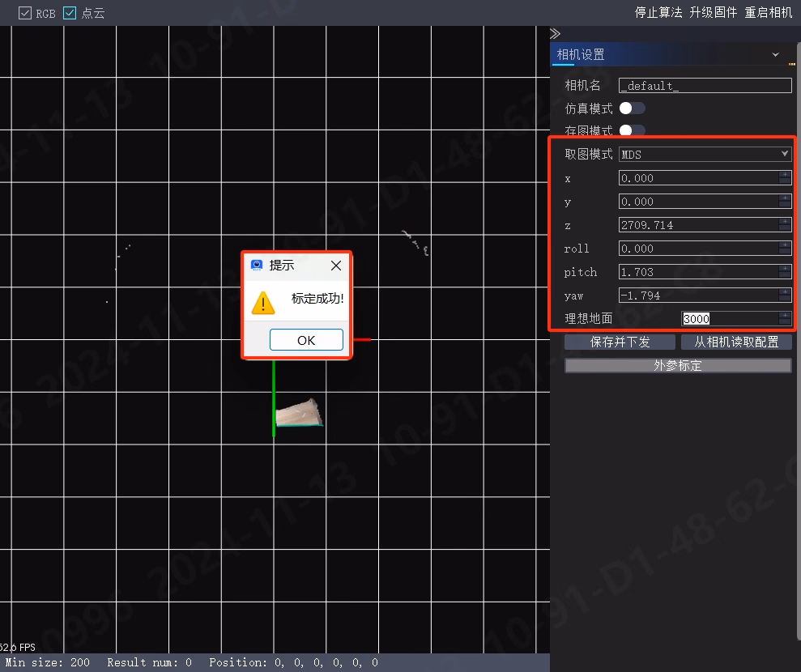The width and height of the screenshot is (801, 672).
Task: Click the 从相机读取配置 button
Action: click(736, 342)
